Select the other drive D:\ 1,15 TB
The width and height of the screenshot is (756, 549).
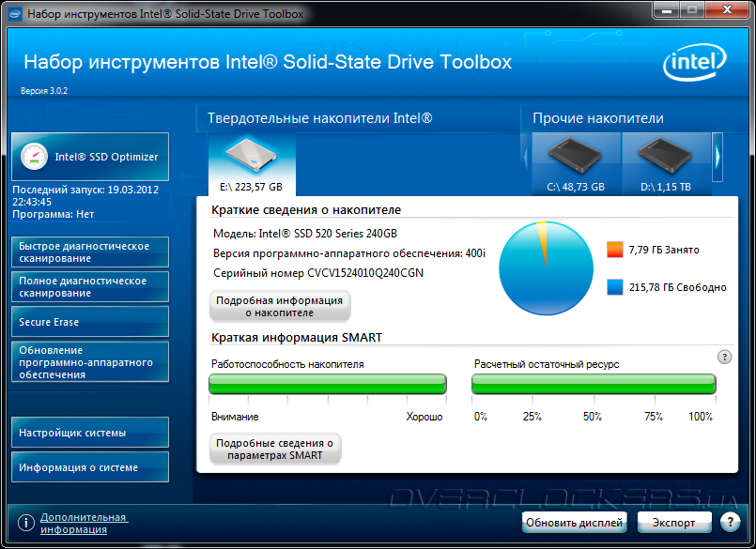666,164
